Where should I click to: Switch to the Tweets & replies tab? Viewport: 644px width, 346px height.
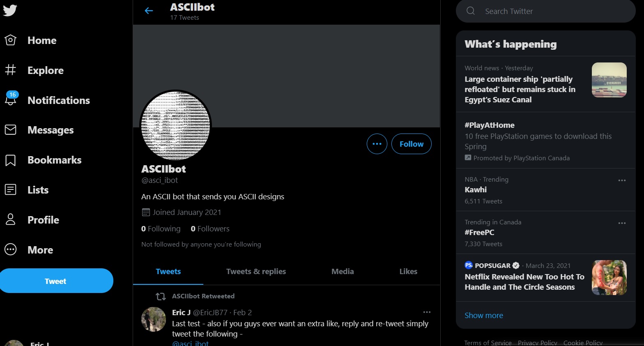(256, 271)
